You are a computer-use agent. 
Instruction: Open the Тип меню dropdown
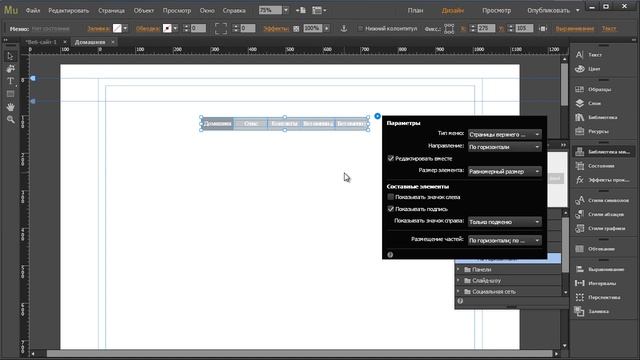pyautogui.click(x=504, y=134)
